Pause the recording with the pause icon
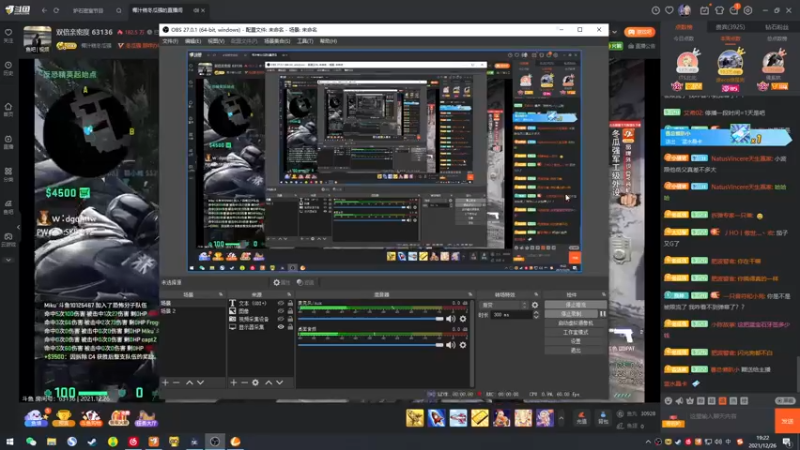Screen dimensions: 800x450 (x=603, y=314)
